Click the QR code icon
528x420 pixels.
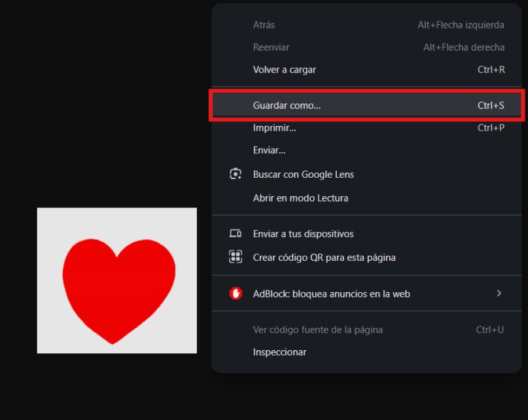[235, 257]
